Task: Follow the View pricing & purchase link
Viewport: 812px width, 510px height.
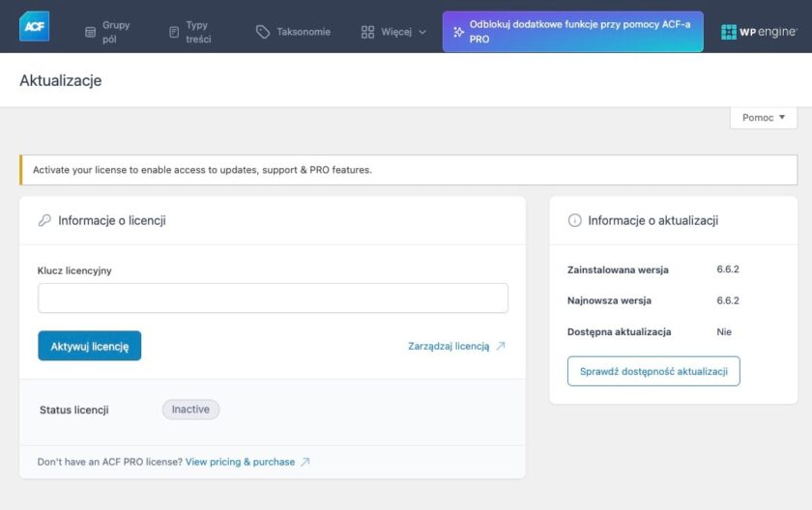Action: [240, 462]
